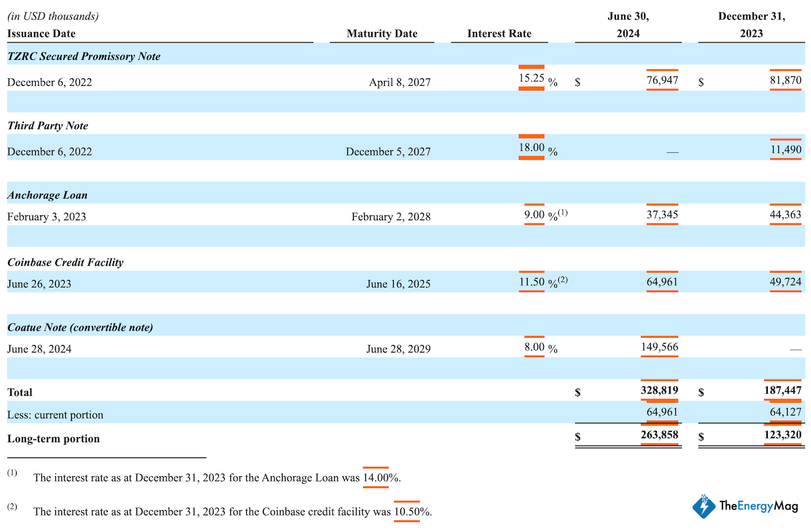The width and height of the screenshot is (811, 532).
Task: Select the Maturity Date column header
Action: (382, 33)
